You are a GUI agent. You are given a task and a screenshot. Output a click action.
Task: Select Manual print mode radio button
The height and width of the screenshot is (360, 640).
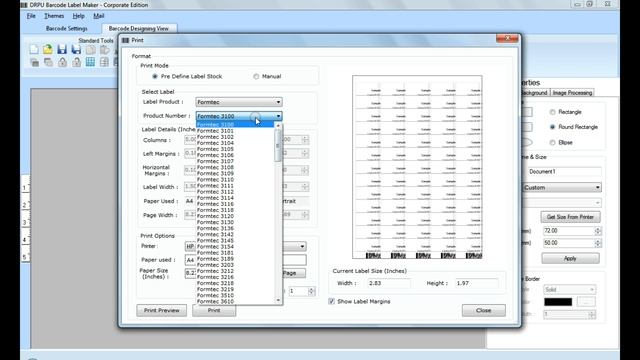click(x=256, y=76)
